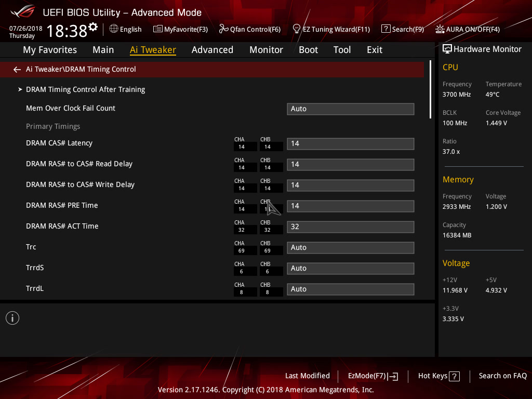Click the Ai Tweaker\DRAM Timing Control breadcrumb

pos(81,69)
